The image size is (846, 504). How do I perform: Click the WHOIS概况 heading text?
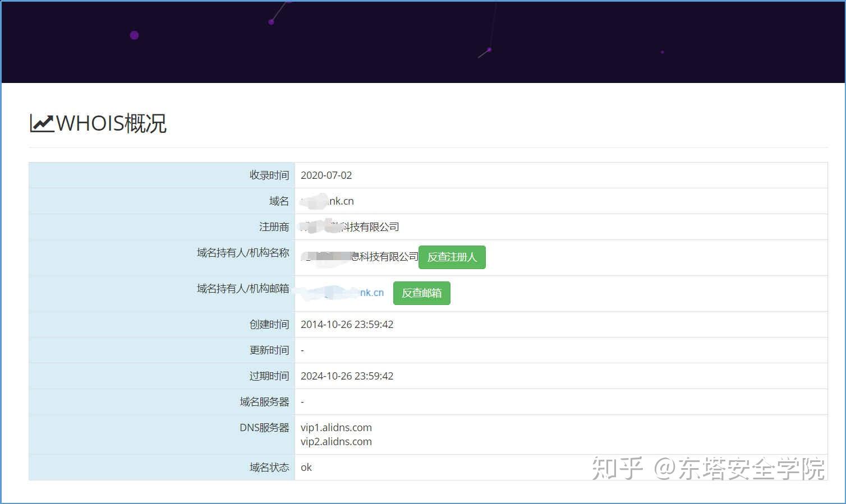tap(111, 123)
